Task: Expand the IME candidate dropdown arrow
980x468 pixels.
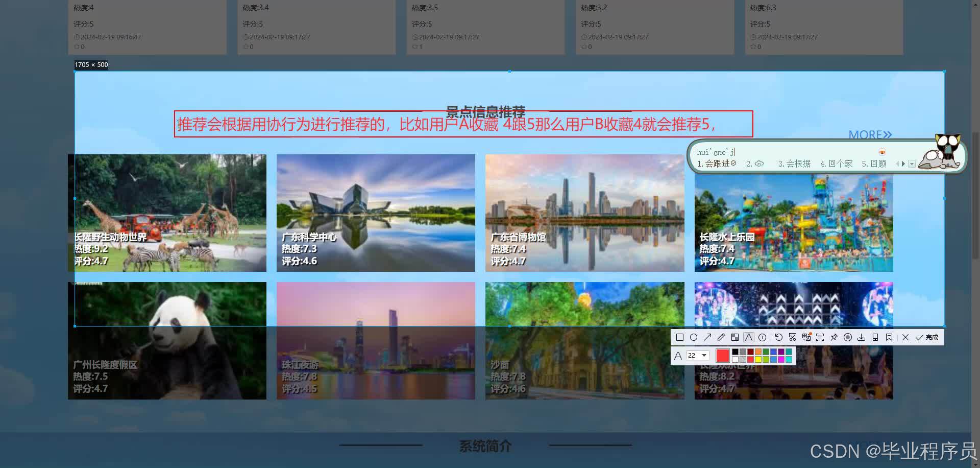Action: coord(912,163)
